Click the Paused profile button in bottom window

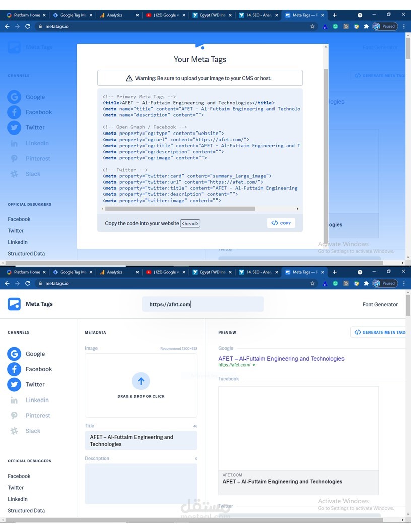coord(385,283)
